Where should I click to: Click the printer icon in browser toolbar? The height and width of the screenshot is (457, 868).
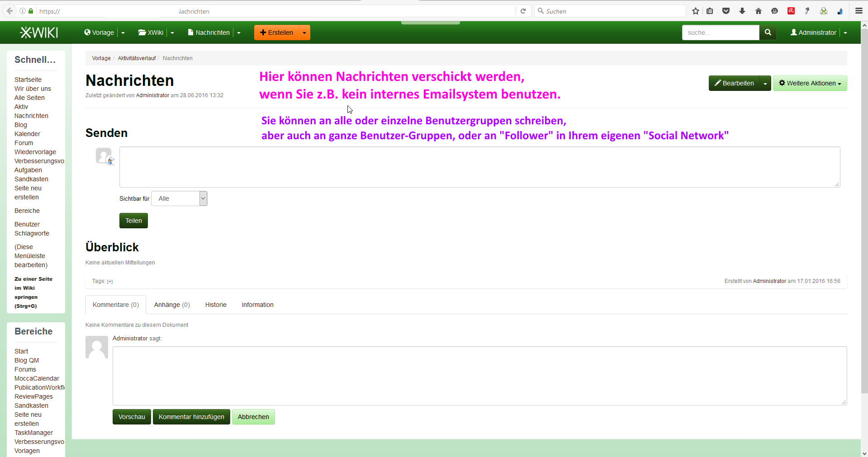[824, 11]
